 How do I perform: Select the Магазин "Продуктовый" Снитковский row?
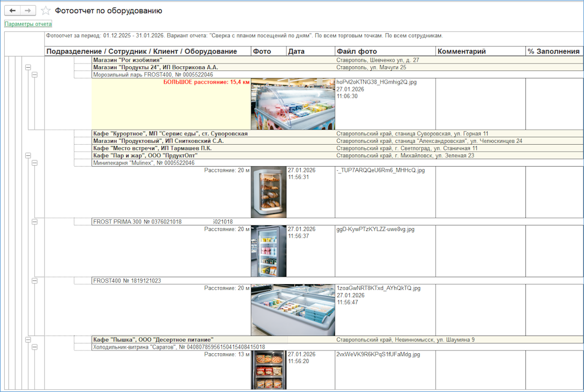click(x=337, y=141)
